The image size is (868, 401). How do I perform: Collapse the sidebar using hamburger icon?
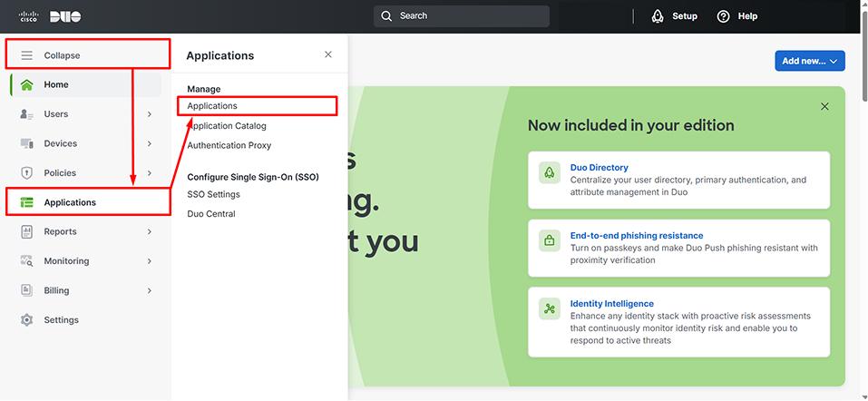[x=27, y=55]
